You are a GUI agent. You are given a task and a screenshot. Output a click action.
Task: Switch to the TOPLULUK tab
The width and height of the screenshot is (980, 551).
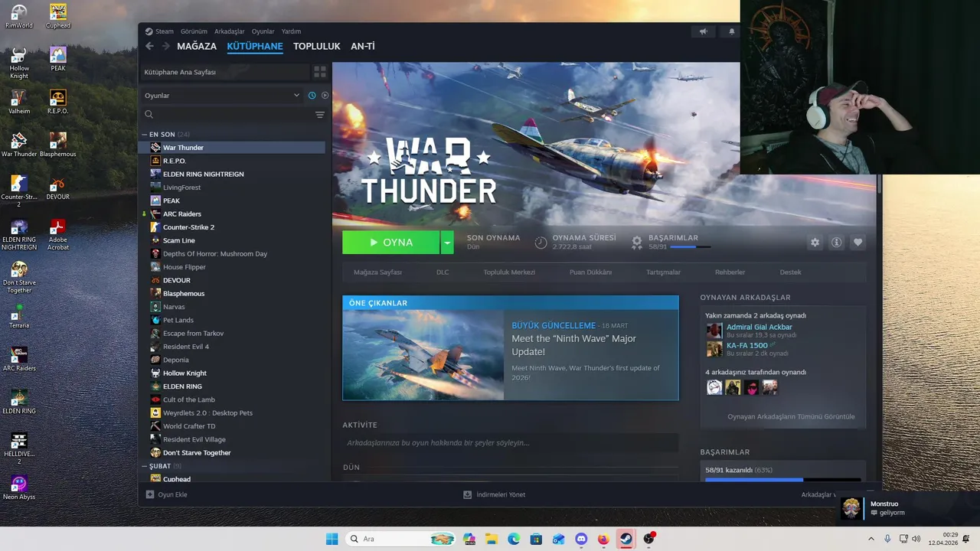[x=317, y=47]
